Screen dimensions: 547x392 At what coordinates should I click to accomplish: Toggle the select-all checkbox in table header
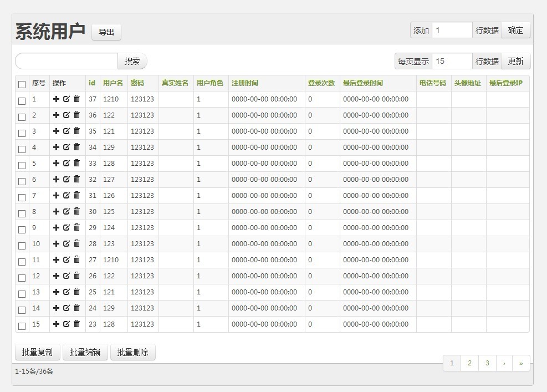point(22,84)
